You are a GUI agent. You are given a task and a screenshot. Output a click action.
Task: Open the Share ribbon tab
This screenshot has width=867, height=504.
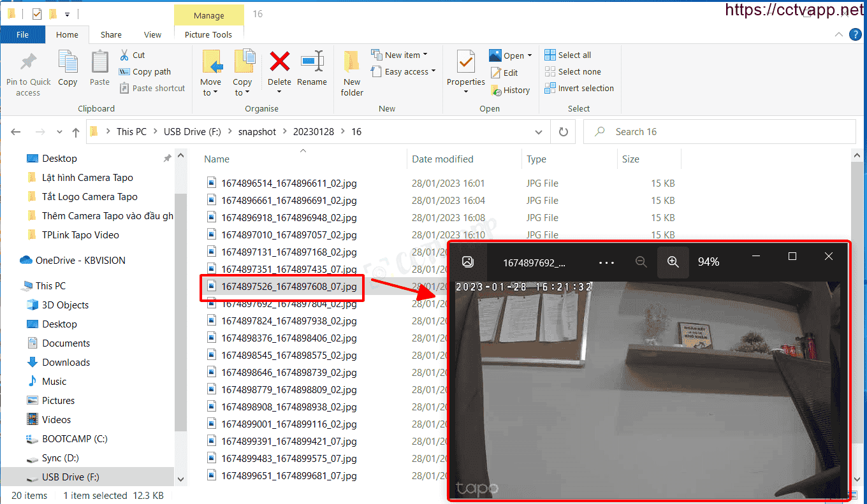[111, 35]
